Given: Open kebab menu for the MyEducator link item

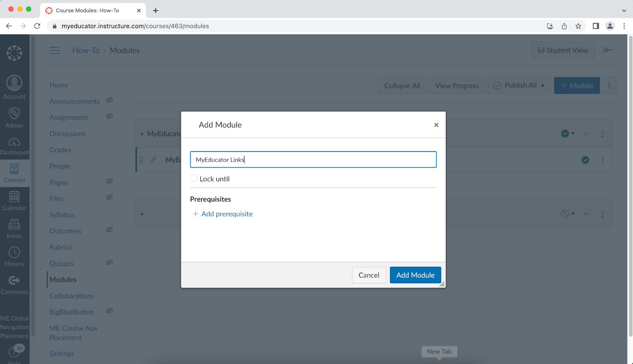Looking at the screenshot, I should pos(603,159).
